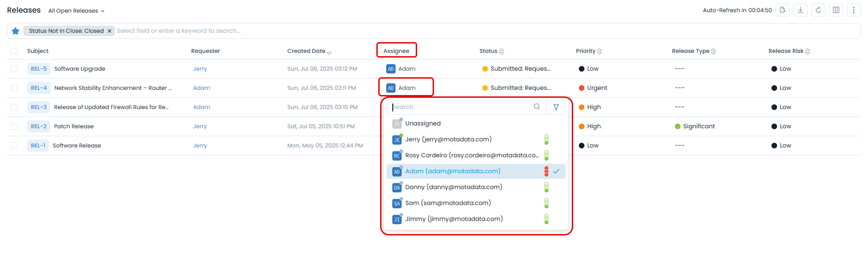Click the export file icon
868x279 pixels.
[x=783, y=10]
